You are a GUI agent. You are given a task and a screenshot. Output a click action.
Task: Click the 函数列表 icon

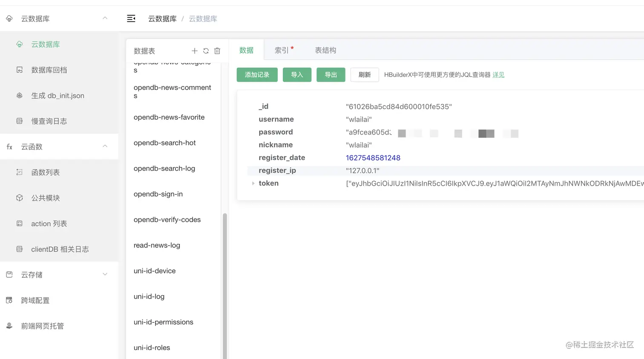pos(20,172)
